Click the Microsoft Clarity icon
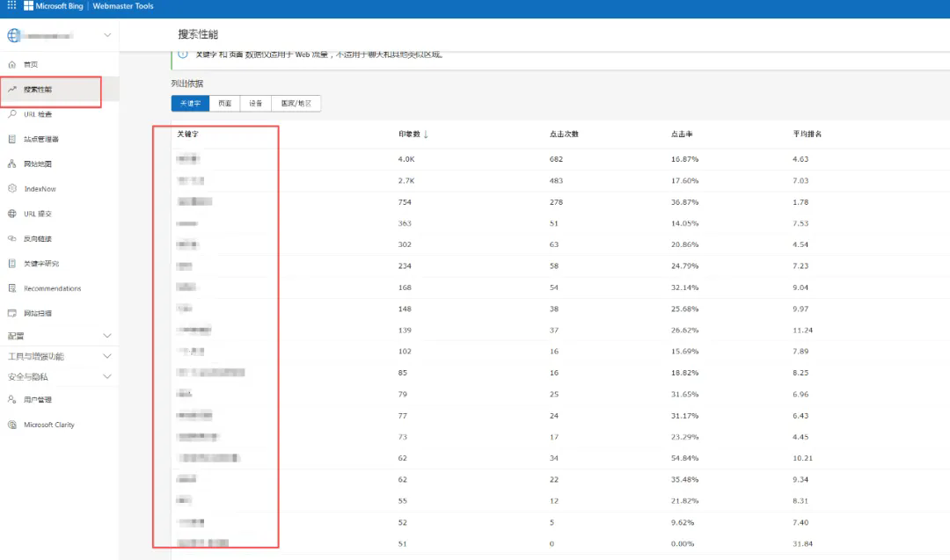Viewport: 950px width, 560px height. [12, 425]
